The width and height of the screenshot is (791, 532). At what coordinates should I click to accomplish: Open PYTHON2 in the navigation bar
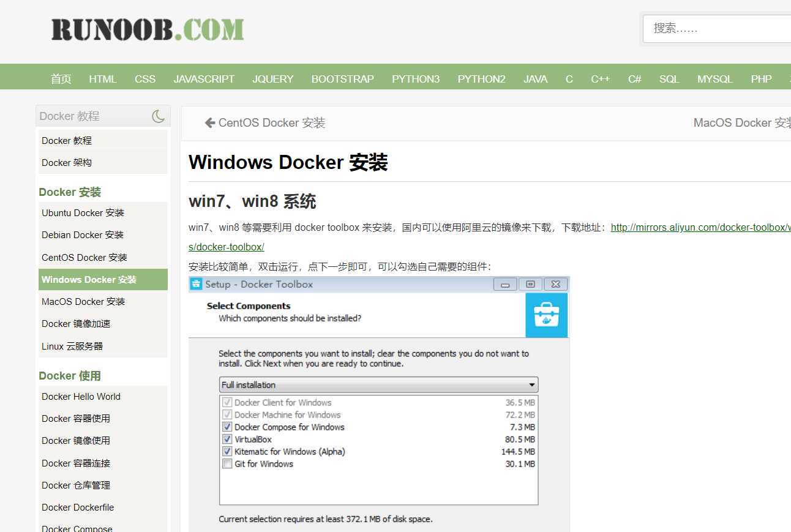click(481, 79)
